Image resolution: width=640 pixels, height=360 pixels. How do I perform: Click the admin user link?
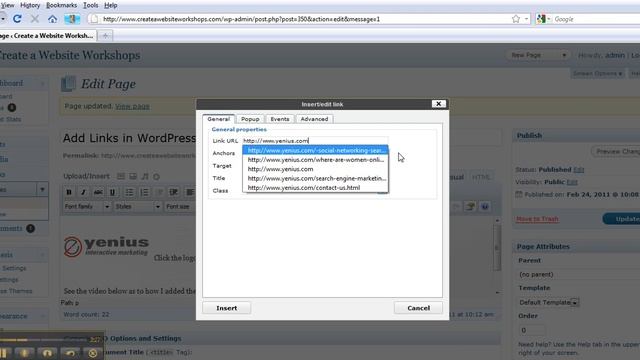[615, 55]
